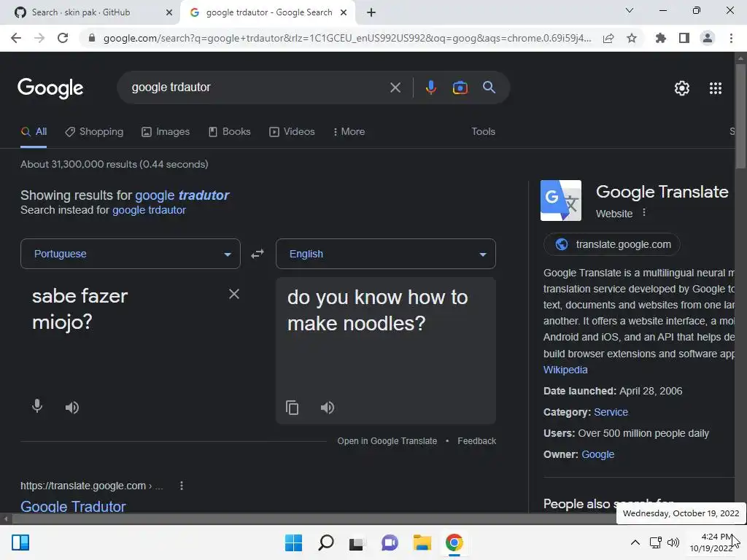The image size is (747, 560).
Task: Switch to Shopping results
Action: point(94,132)
